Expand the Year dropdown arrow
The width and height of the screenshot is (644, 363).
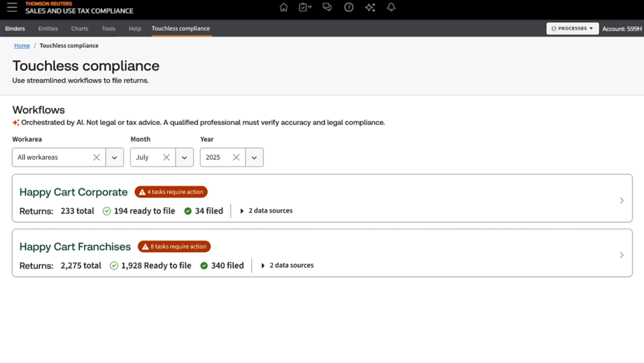tap(254, 157)
